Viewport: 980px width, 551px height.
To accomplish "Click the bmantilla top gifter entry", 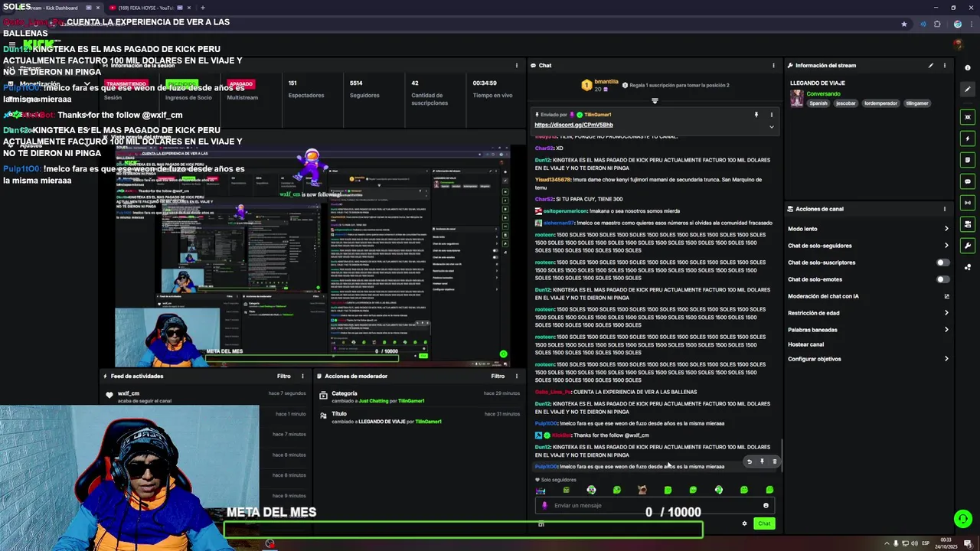I will pyautogui.click(x=599, y=85).
